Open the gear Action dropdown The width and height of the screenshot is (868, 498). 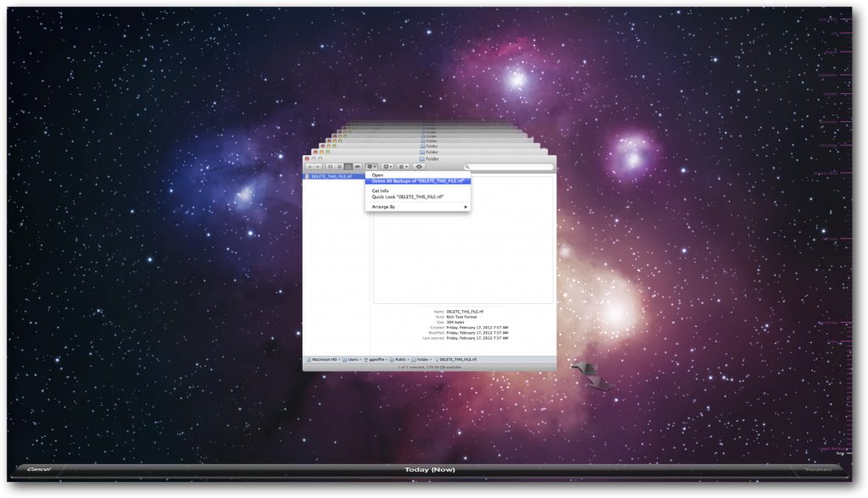pyautogui.click(x=371, y=167)
